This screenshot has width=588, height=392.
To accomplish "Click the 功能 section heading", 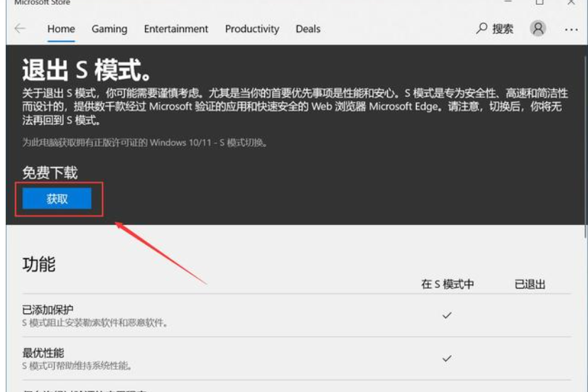I will [39, 265].
